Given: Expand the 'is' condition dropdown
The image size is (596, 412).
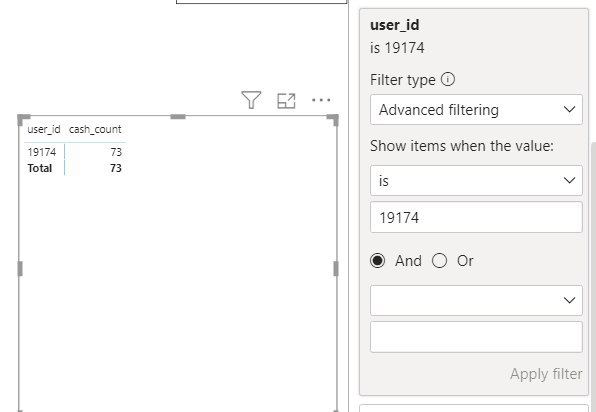Looking at the screenshot, I should pos(476,181).
